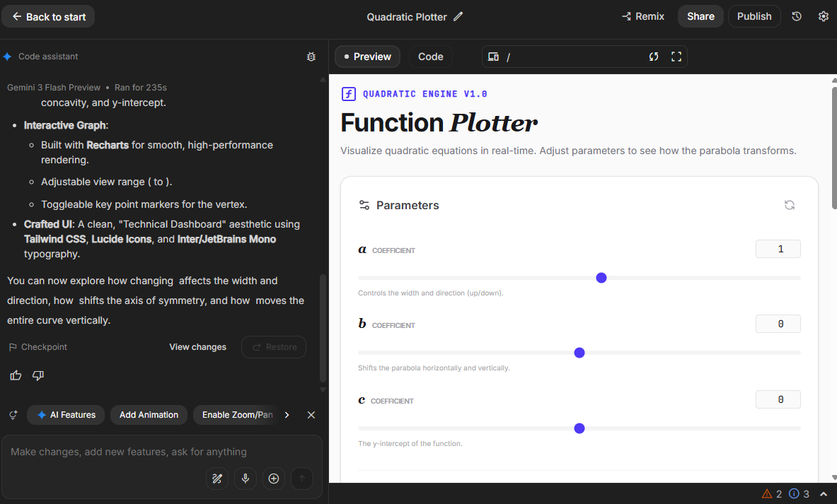Screen dimensions: 837x504
Task: Select the Add Animation suggestion chip
Action: pos(149,415)
